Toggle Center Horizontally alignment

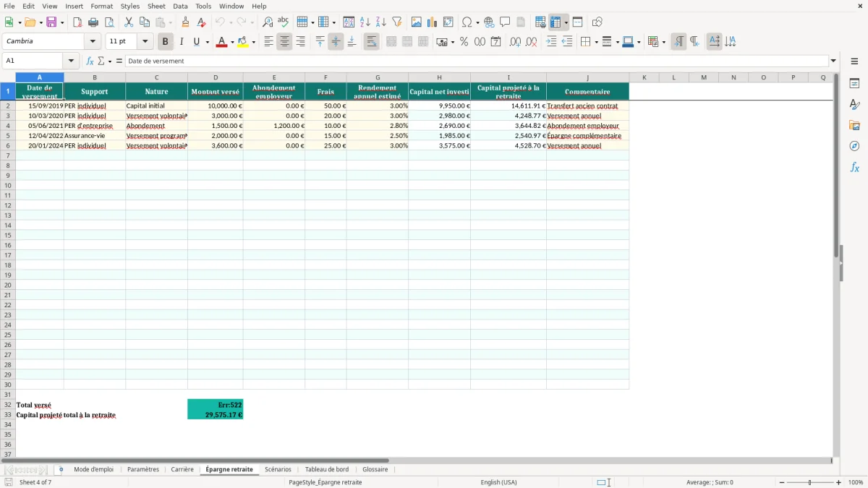pyautogui.click(x=284, y=42)
